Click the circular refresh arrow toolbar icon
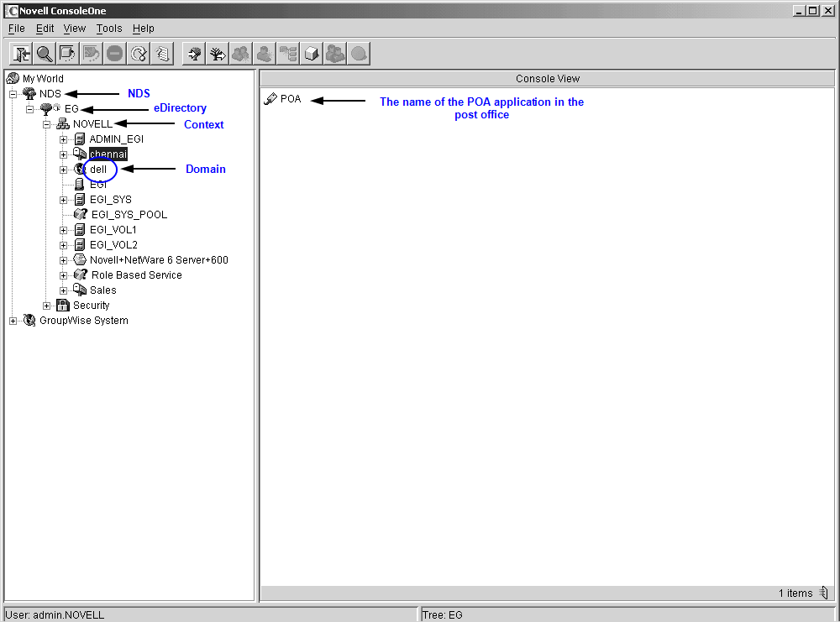This screenshot has width=840, height=622. point(139,54)
